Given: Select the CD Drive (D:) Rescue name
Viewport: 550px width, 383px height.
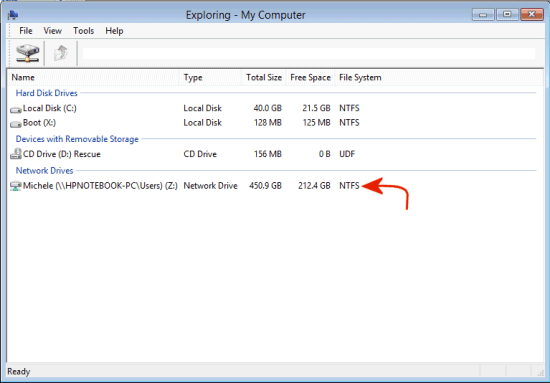Looking at the screenshot, I should [62, 154].
